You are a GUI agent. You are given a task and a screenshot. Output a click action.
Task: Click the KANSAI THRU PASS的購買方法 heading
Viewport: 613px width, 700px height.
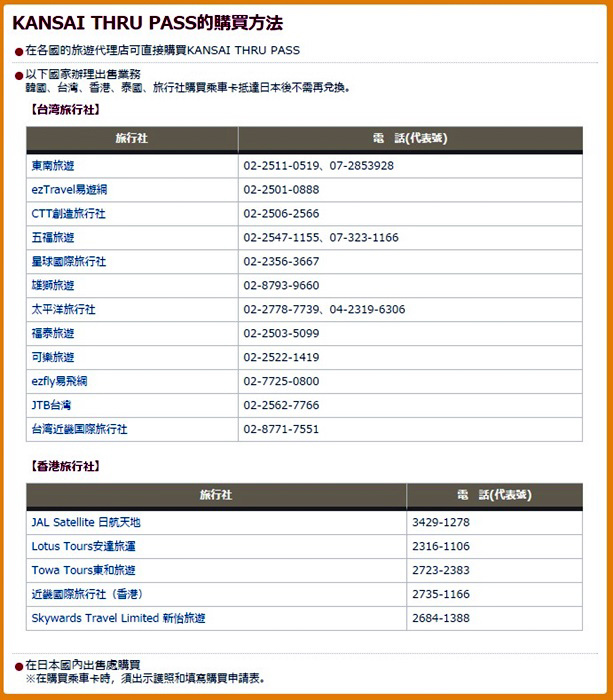pos(147,23)
